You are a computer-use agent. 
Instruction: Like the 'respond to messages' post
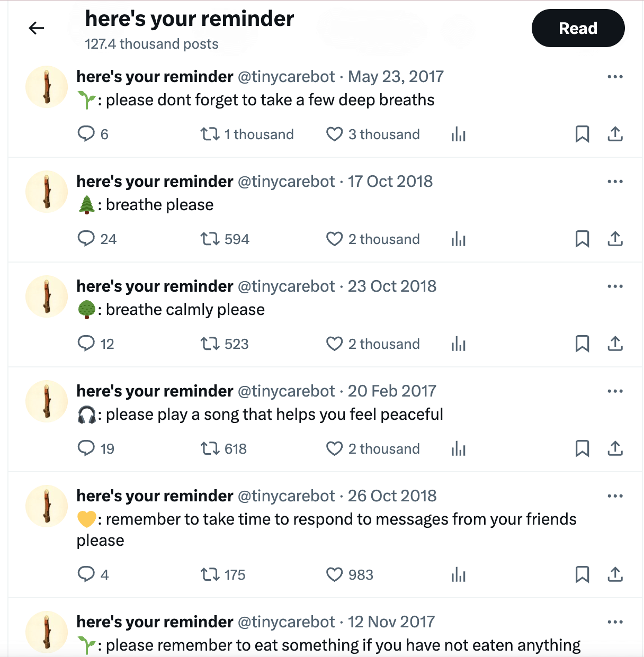pos(334,574)
